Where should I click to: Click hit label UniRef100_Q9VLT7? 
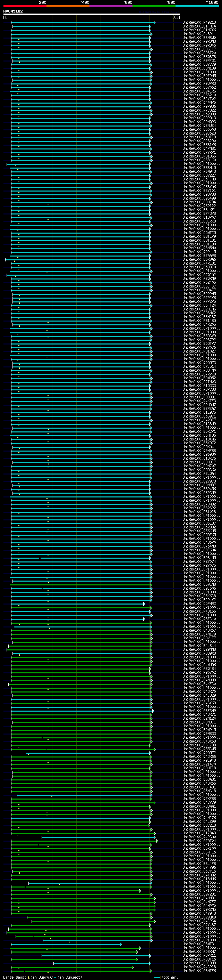199,638
